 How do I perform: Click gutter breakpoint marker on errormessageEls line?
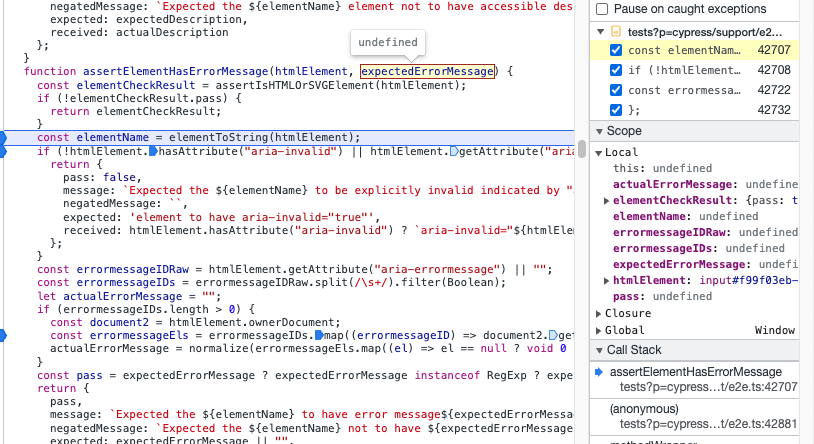(x=3, y=335)
